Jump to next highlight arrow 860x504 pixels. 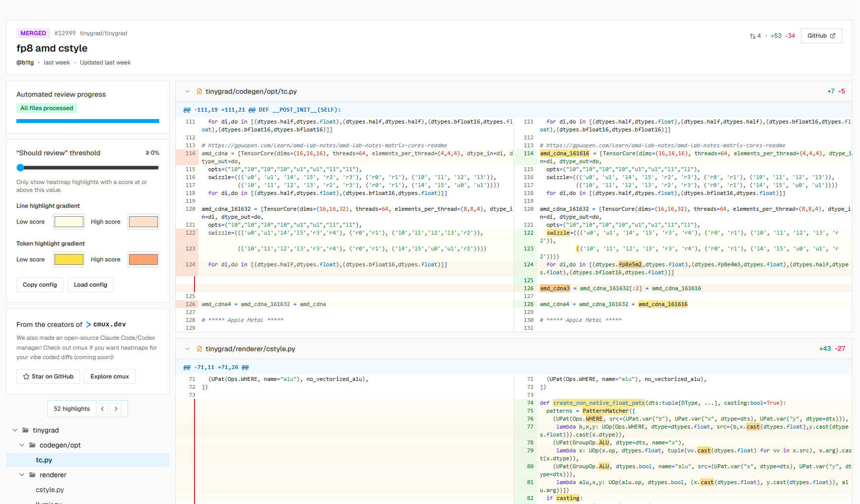pos(116,409)
